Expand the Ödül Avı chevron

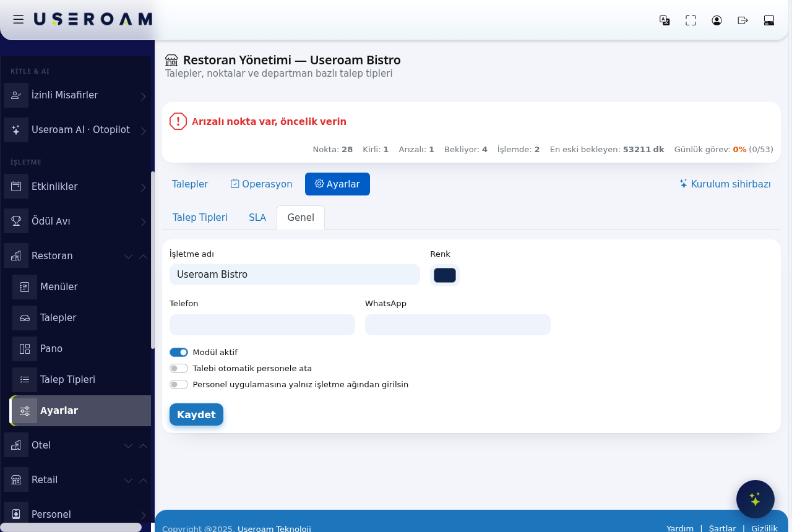tap(143, 222)
